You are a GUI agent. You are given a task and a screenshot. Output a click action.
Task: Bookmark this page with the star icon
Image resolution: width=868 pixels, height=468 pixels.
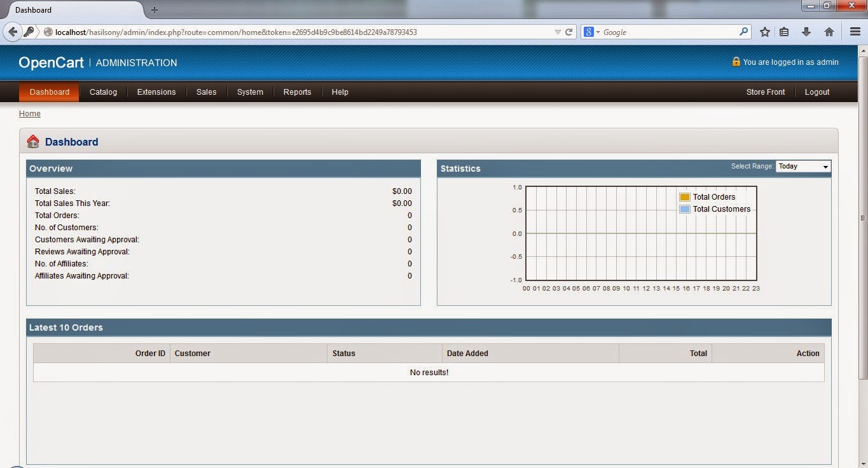point(764,31)
